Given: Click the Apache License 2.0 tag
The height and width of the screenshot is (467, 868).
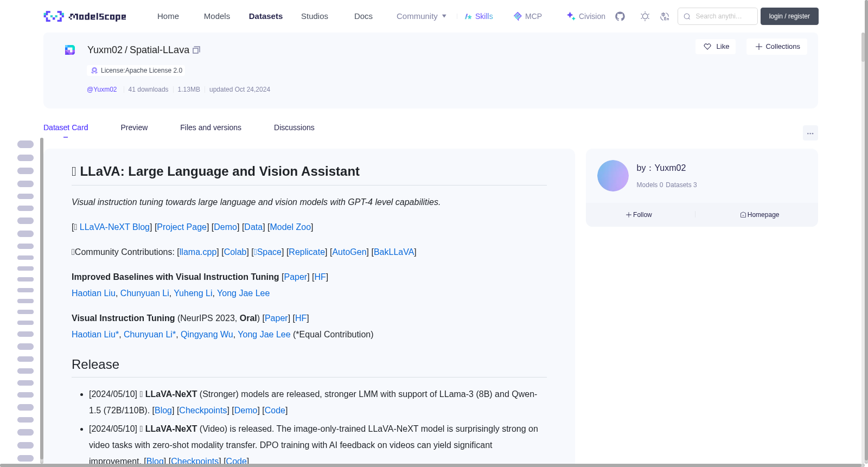Looking at the screenshot, I should coord(136,71).
